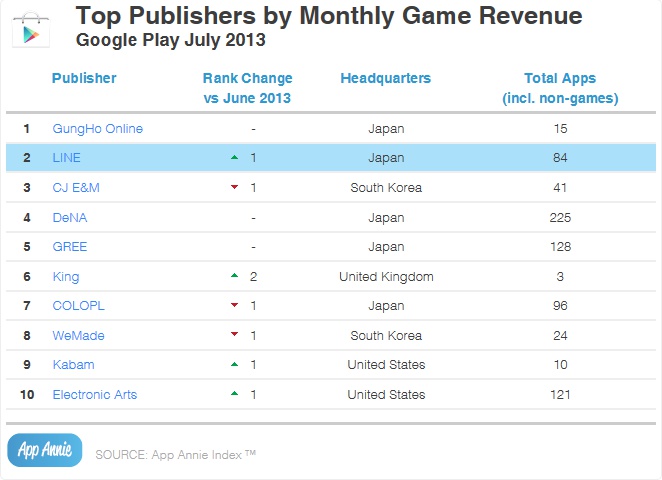Image resolution: width=662 pixels, height=480 pixels.
Task: Open the Electronic Arts publisher link
Action: [94, 395]
